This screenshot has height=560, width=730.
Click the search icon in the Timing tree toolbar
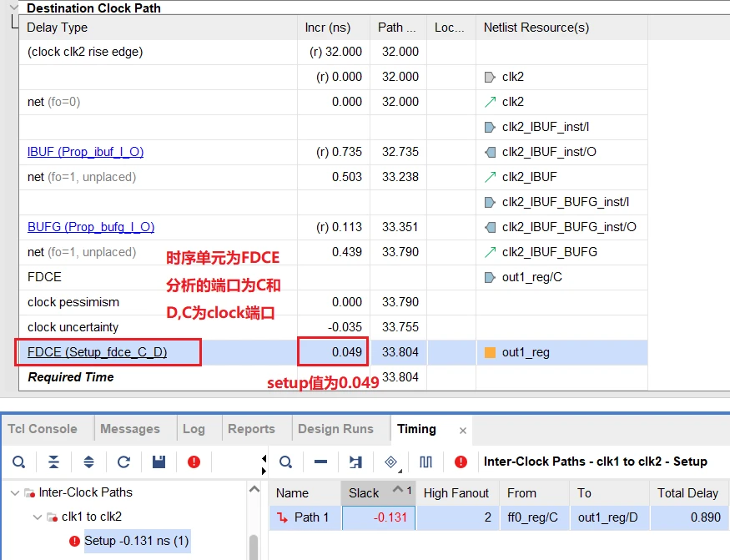click(x=18, y=462)
